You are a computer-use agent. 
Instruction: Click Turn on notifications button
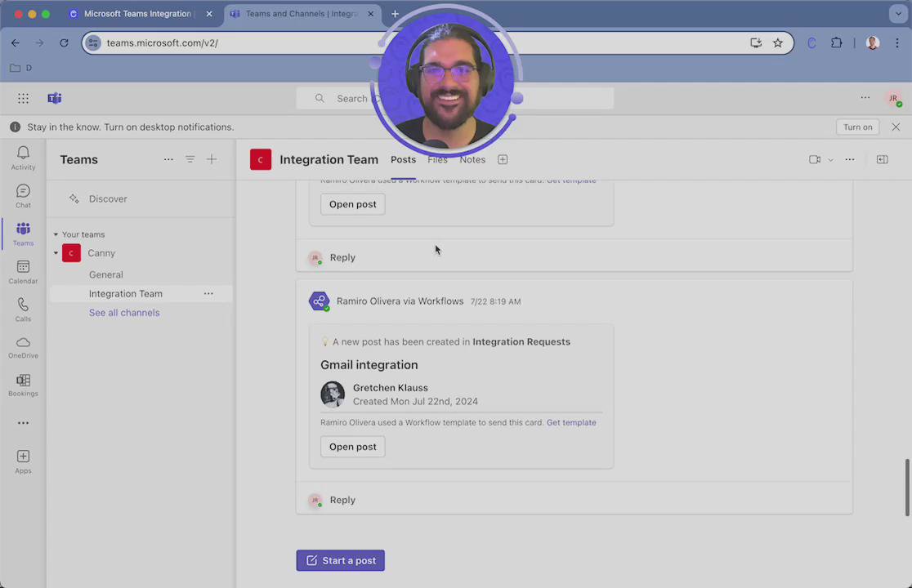tap(857, 127)
